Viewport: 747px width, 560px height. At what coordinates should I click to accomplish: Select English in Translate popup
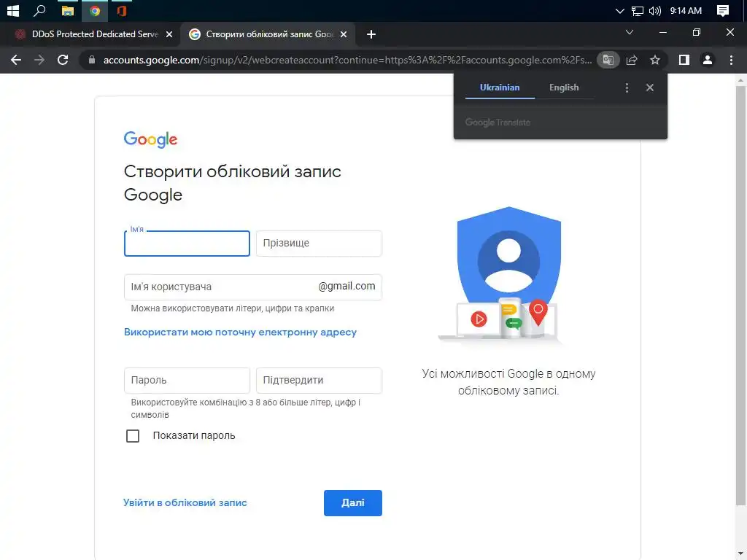(564, 87)
